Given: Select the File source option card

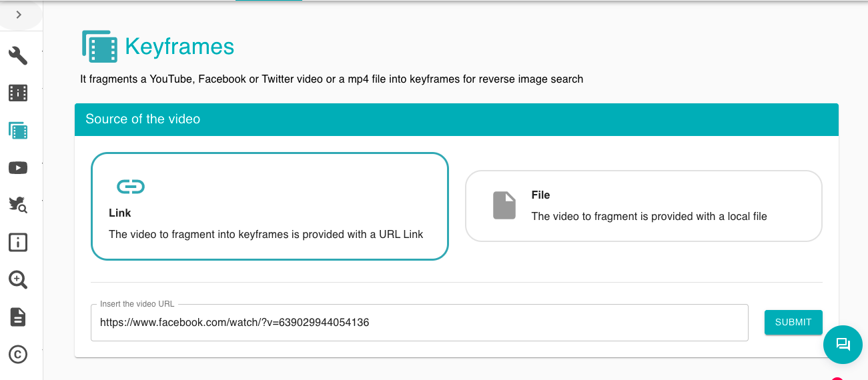Looking at the screenshot, I should tap(643, 206).
